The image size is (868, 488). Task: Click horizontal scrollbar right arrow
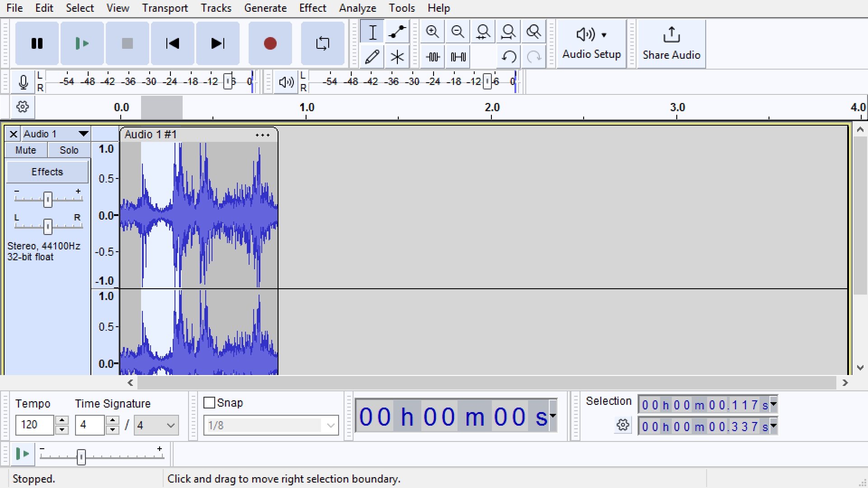click(x=845, y=383)
